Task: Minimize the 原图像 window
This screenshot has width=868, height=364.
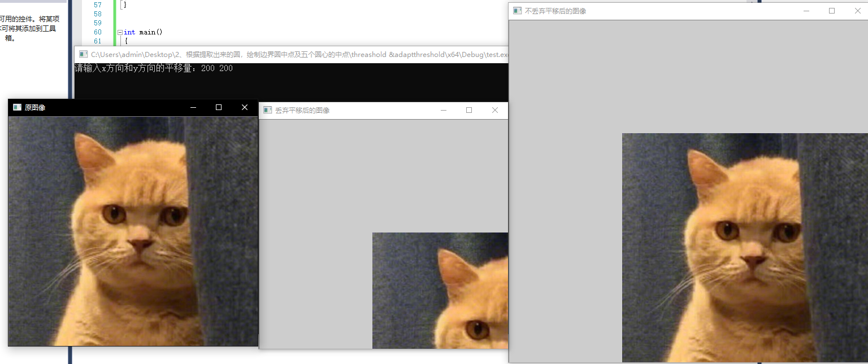Action: [x=193, y=107]
